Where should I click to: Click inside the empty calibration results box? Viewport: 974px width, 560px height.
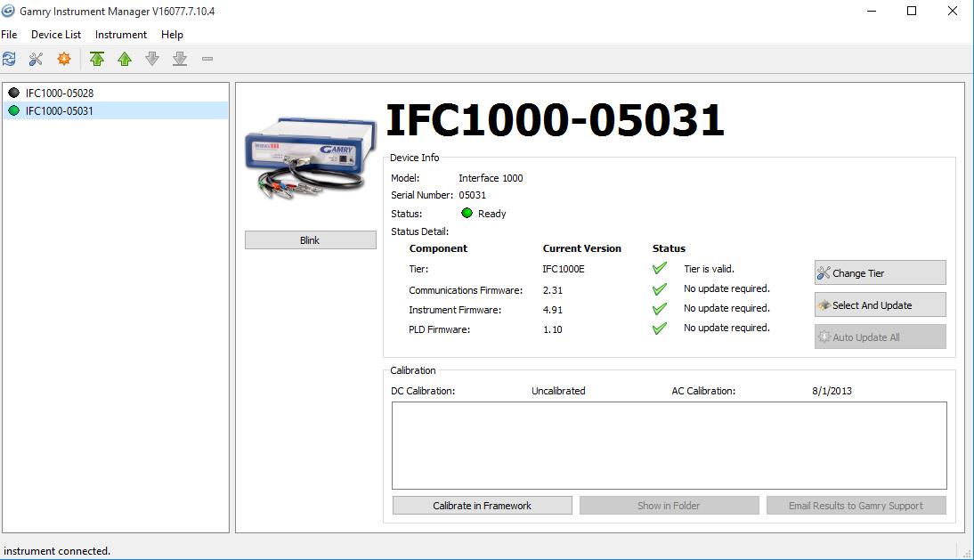coord(669,445)
